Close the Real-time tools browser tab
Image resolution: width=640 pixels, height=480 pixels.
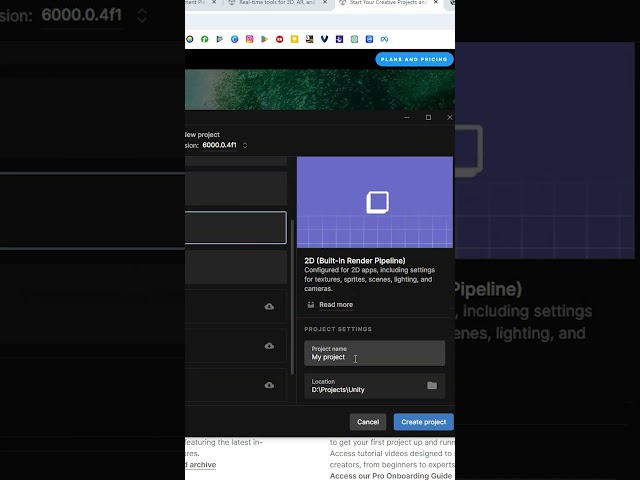tap(325, 2)
